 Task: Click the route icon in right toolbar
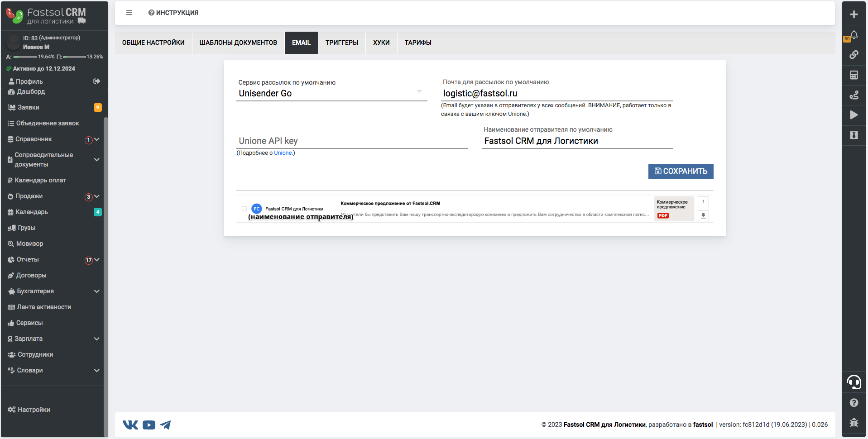point(854,95)
